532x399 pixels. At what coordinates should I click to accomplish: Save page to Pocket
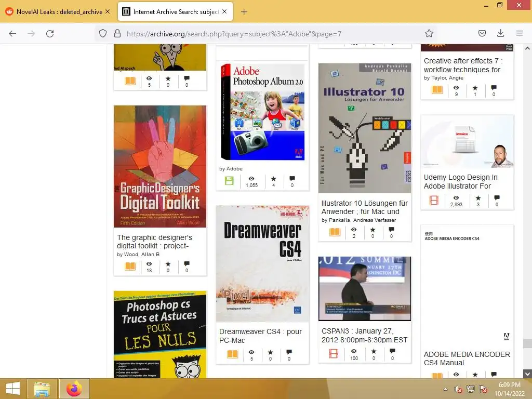[x=482, y=33]
